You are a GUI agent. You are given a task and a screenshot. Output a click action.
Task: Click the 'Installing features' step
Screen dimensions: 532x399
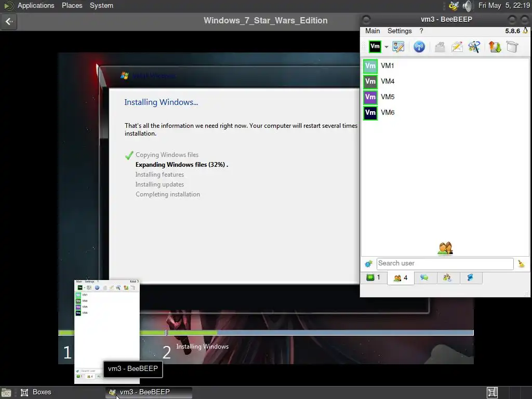[159, 175]
